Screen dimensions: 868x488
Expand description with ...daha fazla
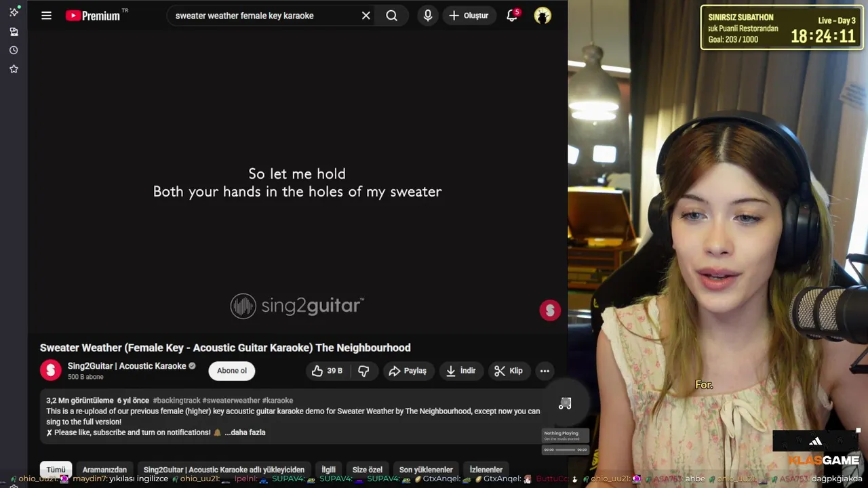point(245,432)
